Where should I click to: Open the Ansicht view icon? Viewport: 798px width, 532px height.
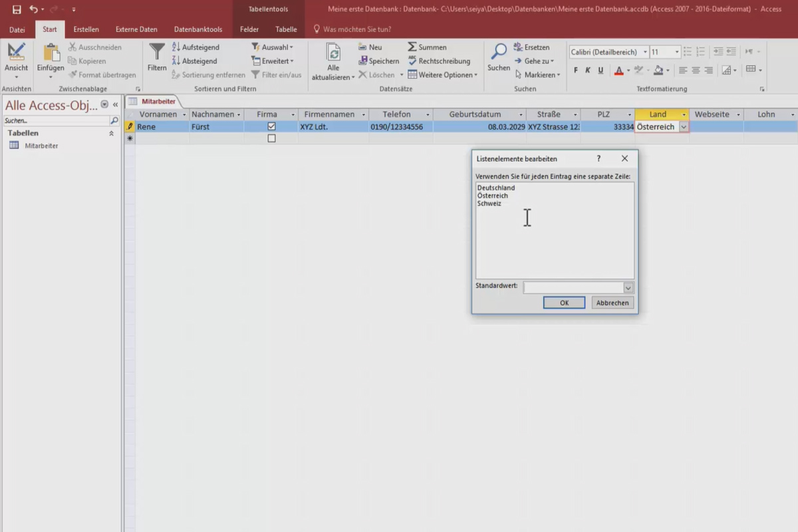[16, 52]
